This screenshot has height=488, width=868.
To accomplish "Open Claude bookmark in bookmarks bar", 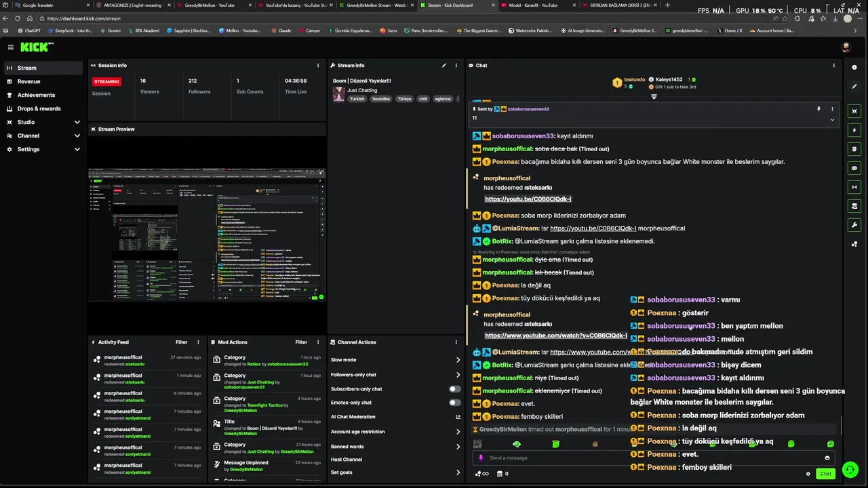I will [x=281, y=30].
